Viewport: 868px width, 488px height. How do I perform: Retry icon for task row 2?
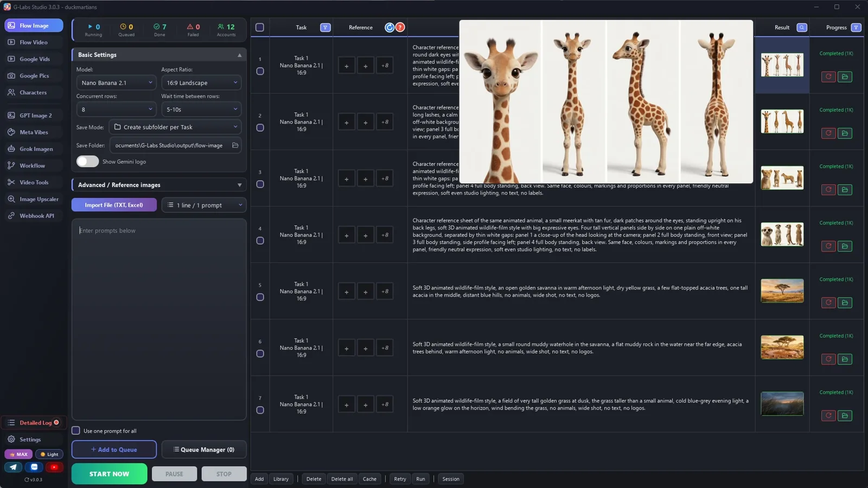pos(828,133)
